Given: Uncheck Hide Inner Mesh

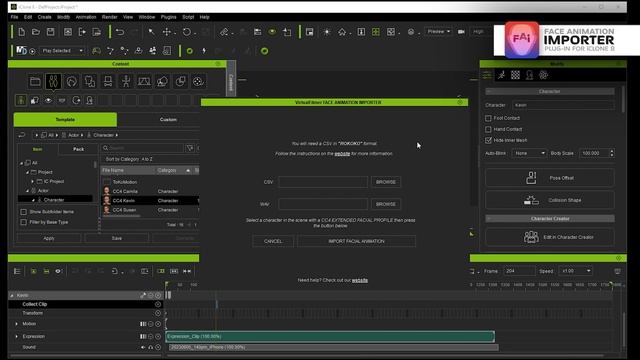Looking at the screenshot, I should [488, 140].
